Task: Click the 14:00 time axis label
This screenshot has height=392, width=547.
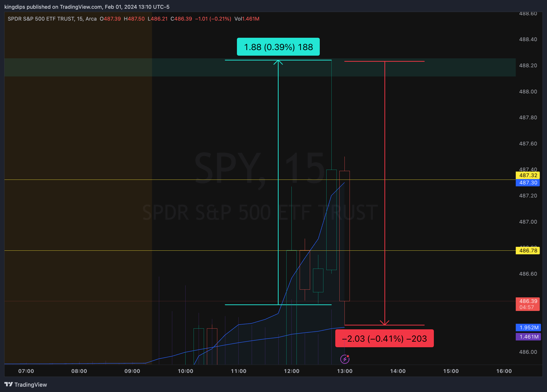Action: [398, 371]
